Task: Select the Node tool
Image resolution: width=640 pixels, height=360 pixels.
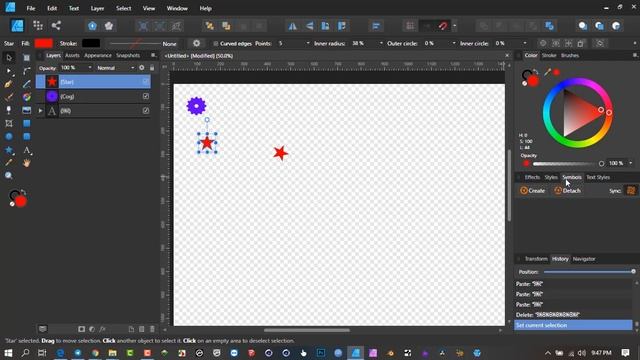Action: [x=9, y=71]
